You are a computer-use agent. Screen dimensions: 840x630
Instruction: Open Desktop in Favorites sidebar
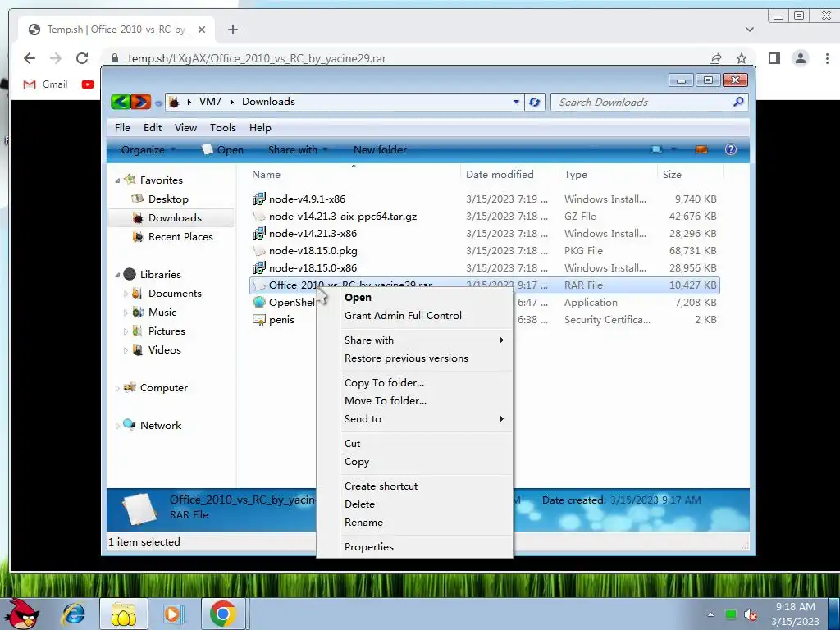coord(168,199)
